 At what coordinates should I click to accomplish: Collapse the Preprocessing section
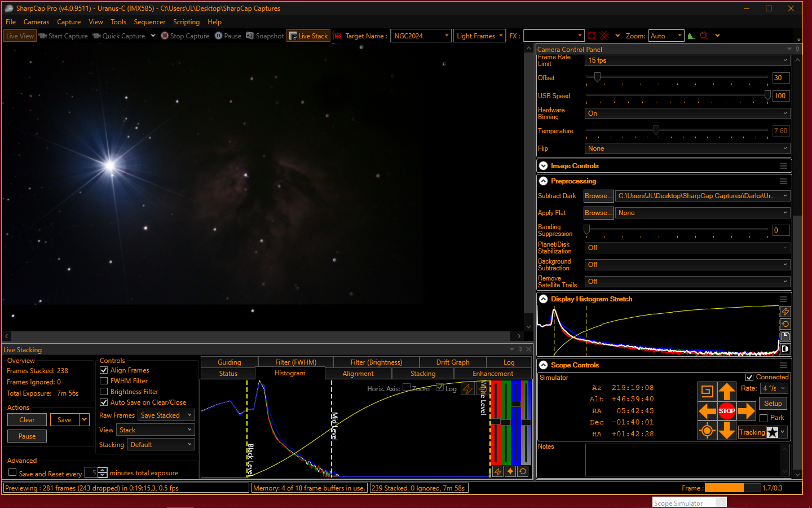point(544,181)
